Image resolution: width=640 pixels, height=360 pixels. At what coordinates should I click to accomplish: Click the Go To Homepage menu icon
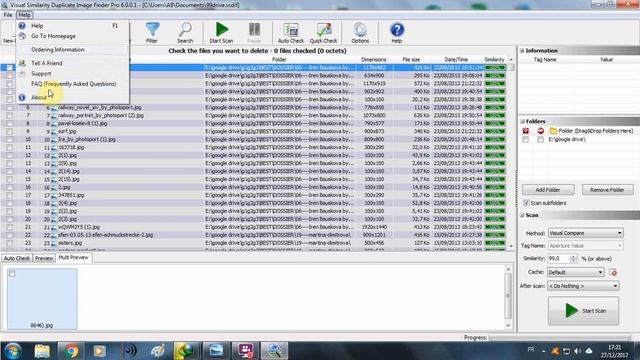point(22,36)
